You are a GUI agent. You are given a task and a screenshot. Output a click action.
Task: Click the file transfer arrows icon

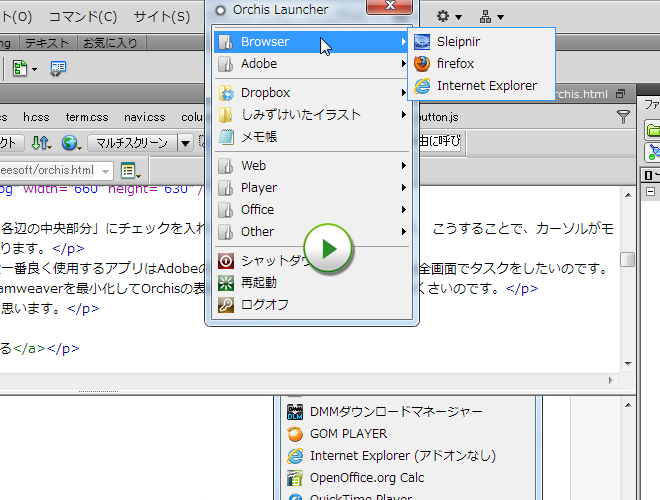click(x=41, y=143)
